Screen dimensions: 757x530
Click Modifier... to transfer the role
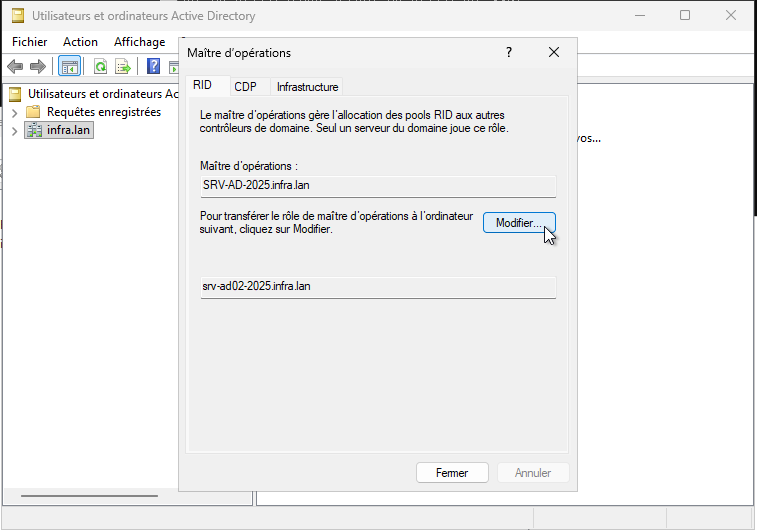(518, 223)
